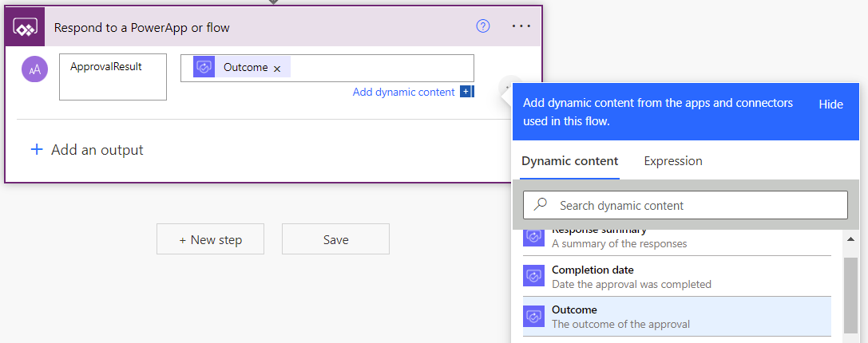Click the text type 'AA' output icon
The image size is (868, 343).
tap(34, 69)
